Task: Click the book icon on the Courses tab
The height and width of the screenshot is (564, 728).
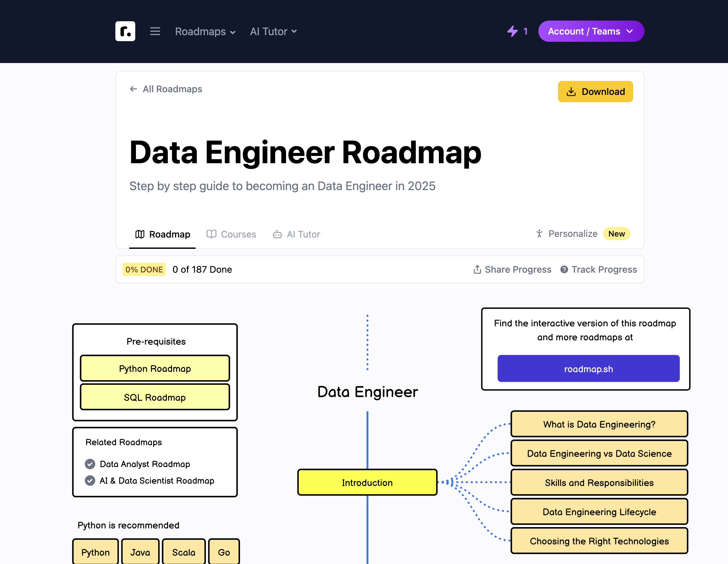Action: [211, 234]
